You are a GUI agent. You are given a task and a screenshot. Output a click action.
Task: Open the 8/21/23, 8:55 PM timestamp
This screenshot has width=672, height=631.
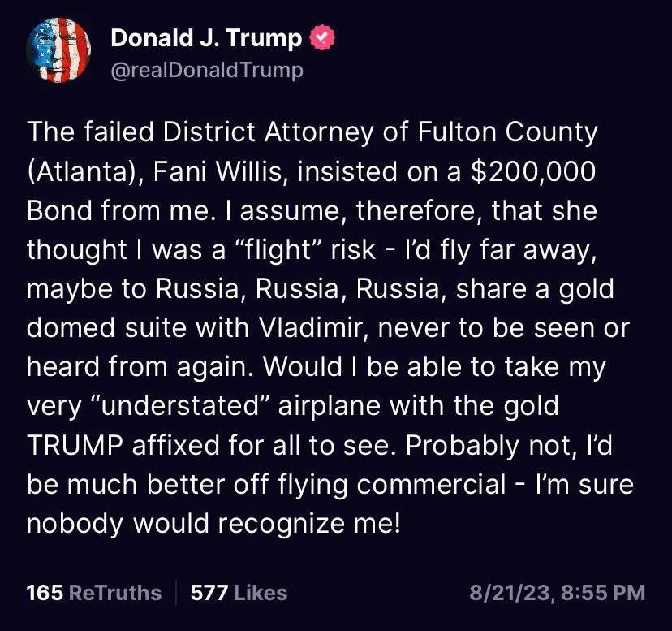pos(557,593)
